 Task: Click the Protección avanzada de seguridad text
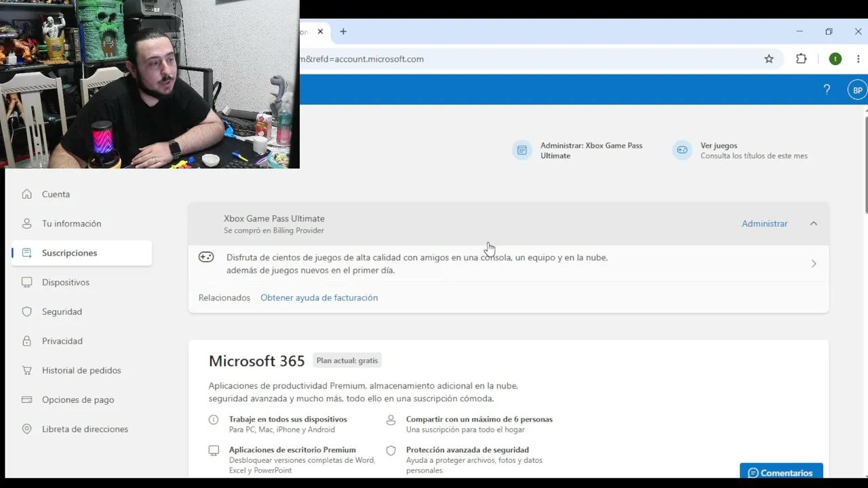467,450
